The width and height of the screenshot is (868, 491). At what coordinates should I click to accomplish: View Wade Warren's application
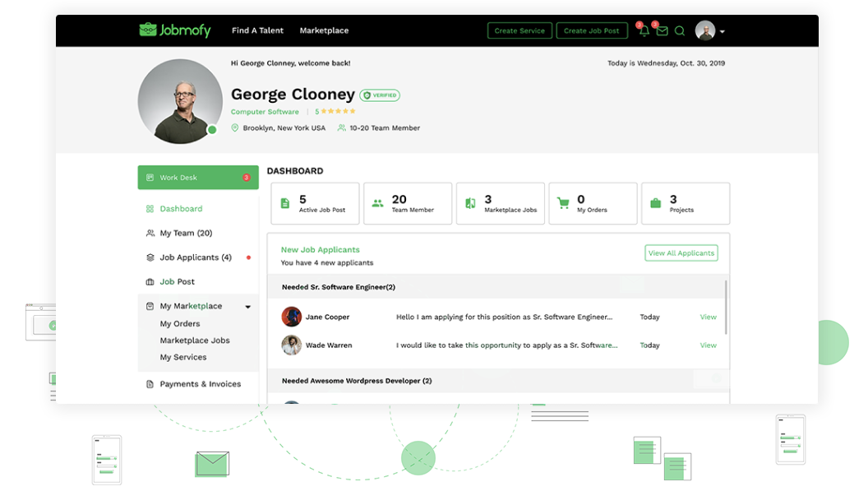pyautogui.click(x=708, y=345)
